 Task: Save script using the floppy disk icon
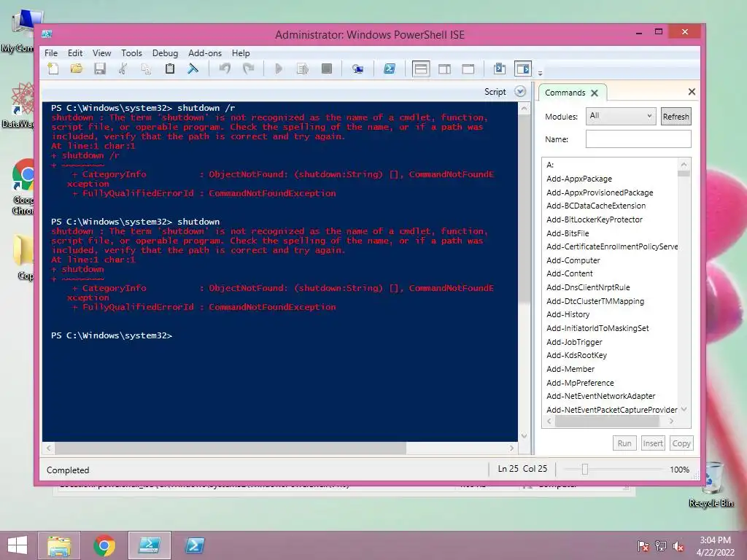[x=99, y=69]
